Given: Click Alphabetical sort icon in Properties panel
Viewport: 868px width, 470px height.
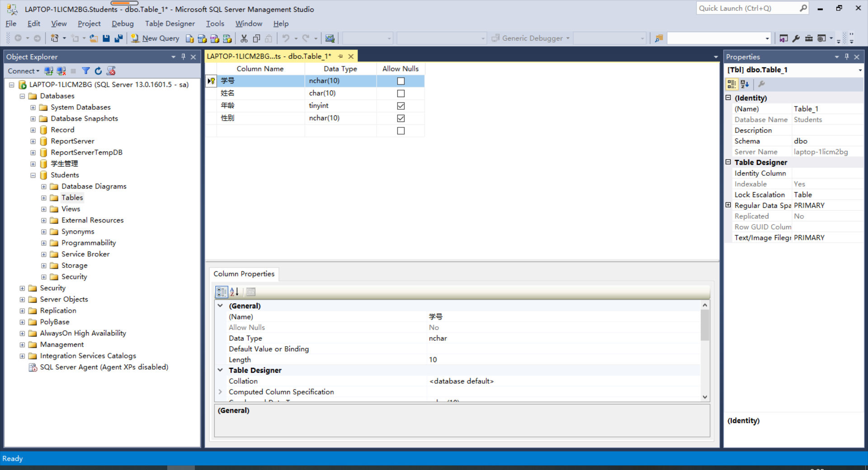Looking at the screenshot, I should (745, 84).
